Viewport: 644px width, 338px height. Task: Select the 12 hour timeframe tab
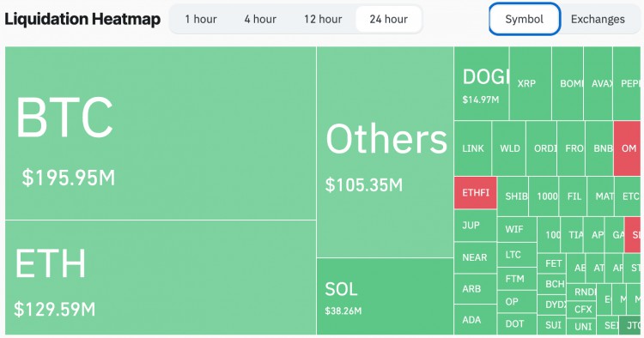(x=323, y=19)
